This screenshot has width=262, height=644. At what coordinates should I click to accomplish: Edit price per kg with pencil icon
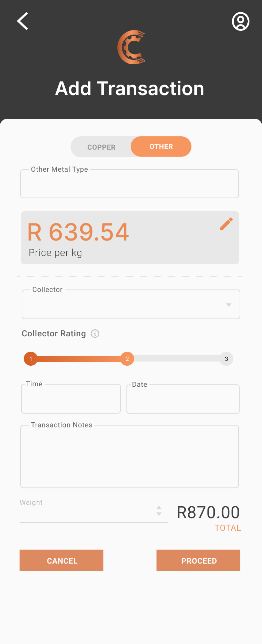click(226, 224)
